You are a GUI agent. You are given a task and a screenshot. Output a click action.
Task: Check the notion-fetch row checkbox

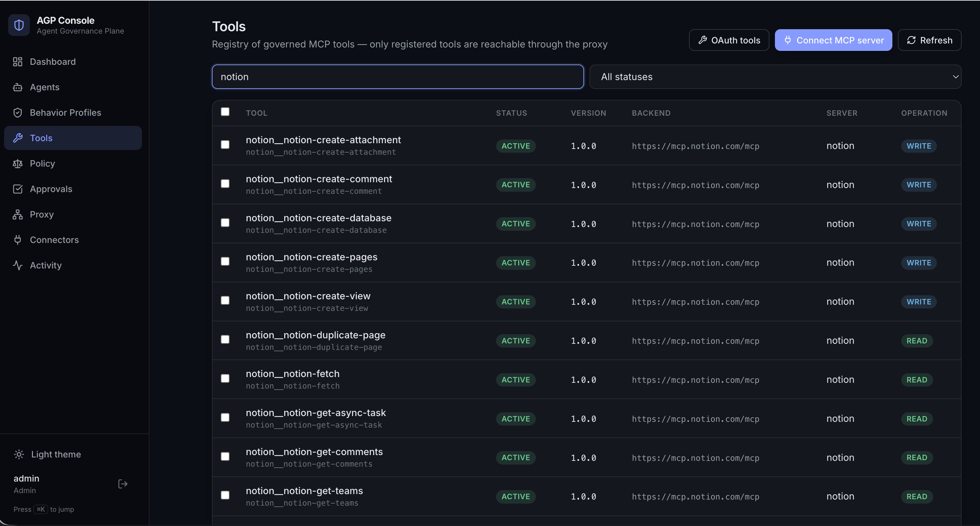[225, 378]
